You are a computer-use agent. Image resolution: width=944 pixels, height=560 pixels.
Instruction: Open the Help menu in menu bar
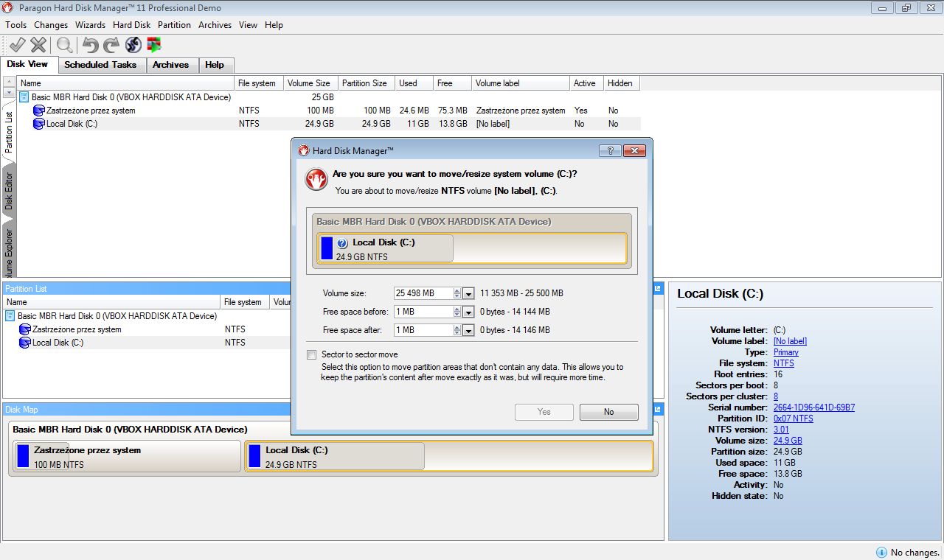coord(274,25)
